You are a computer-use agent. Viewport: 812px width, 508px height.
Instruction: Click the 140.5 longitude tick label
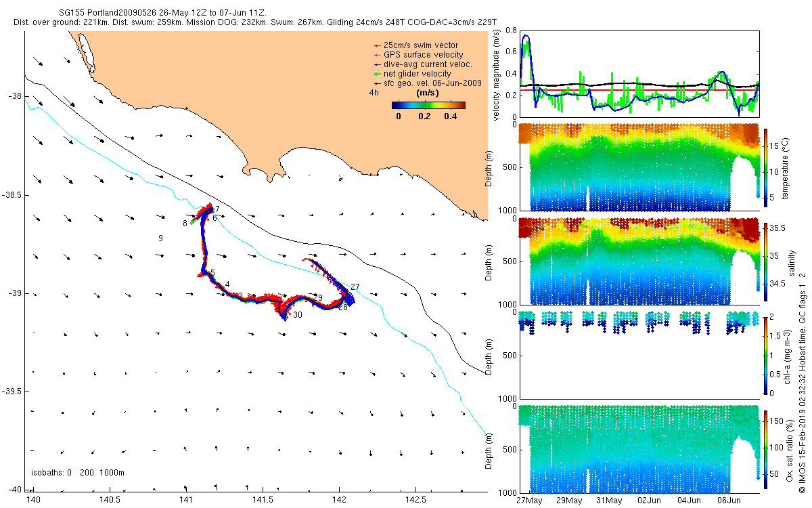(109, 501)
